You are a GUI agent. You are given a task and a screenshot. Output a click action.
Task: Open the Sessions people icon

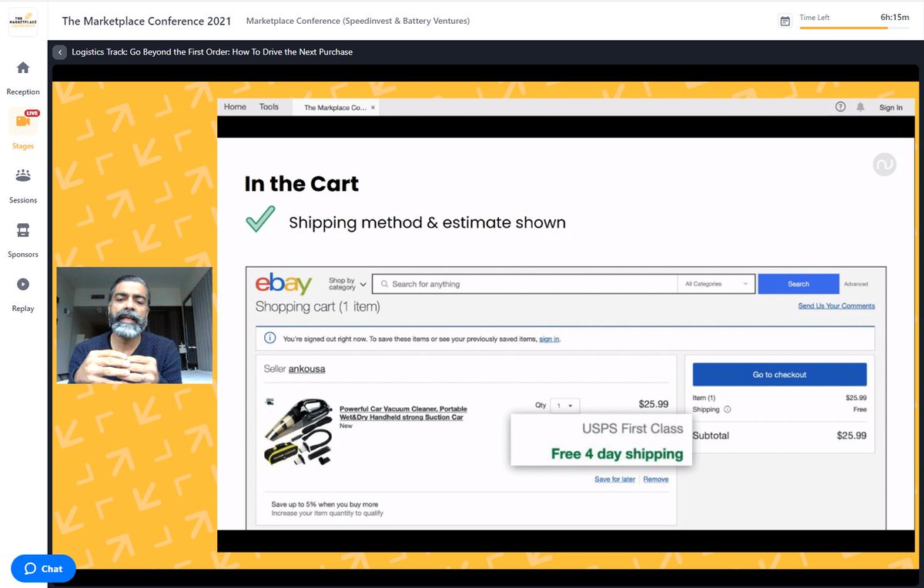pos(23,176)
